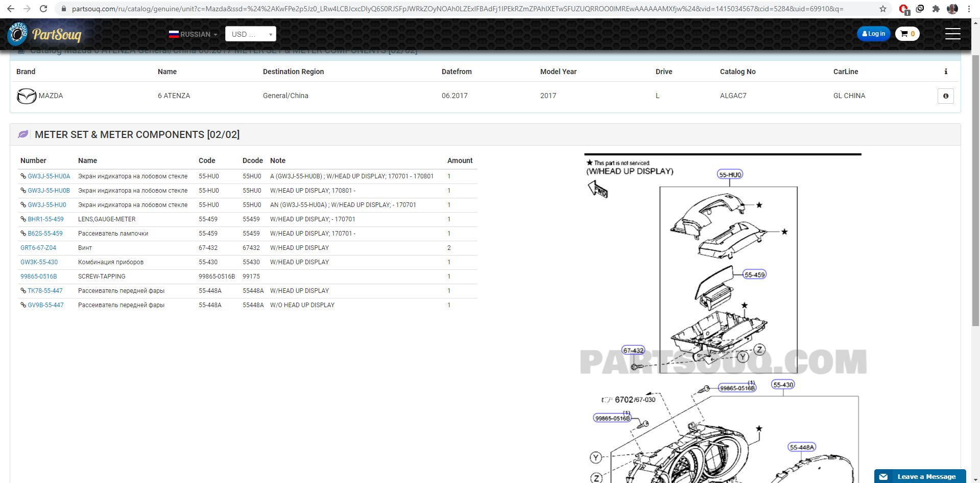980x483 pixels.
Task: Click the browser forward arrow
Action: (27, 9)
